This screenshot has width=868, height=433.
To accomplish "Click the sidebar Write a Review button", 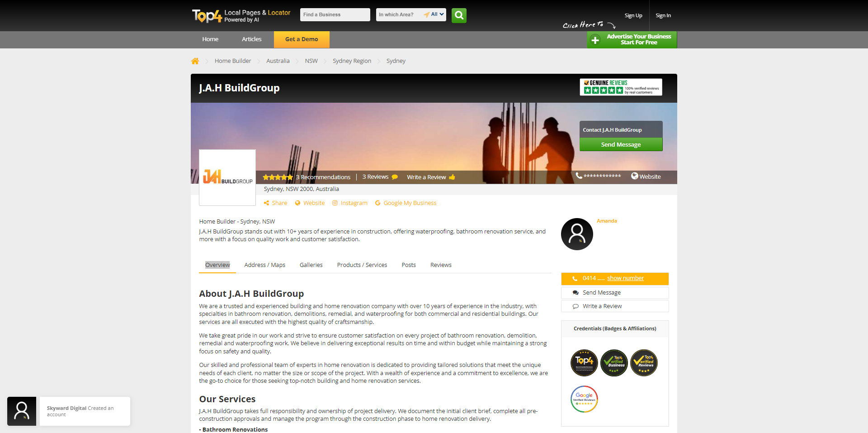I will 615,306.
